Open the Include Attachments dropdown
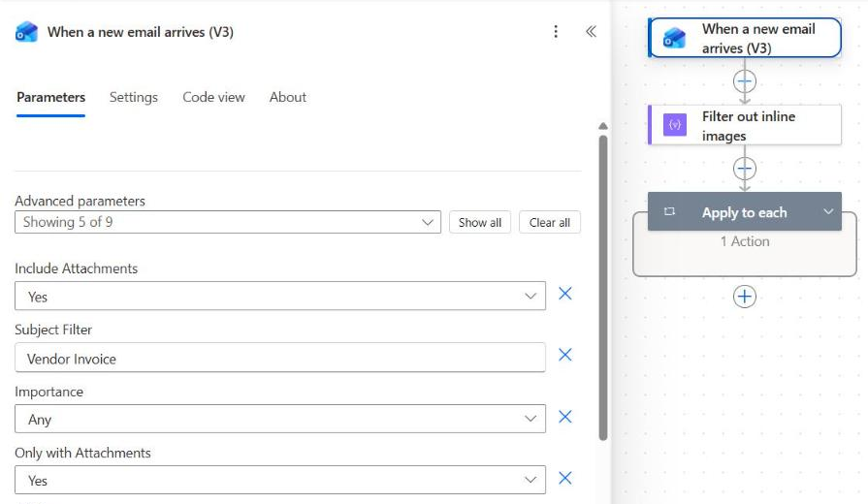Screen dimensions: 868x504 tap(280, 296)
